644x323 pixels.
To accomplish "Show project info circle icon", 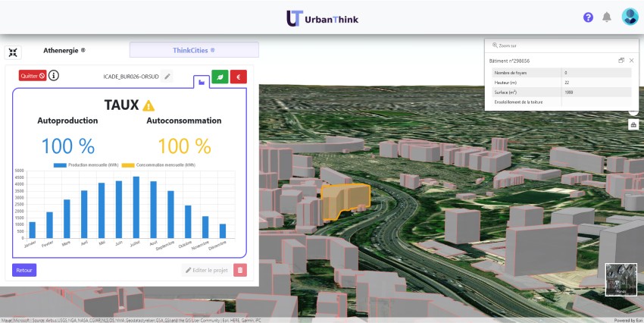I will click(x=53, y=76).
